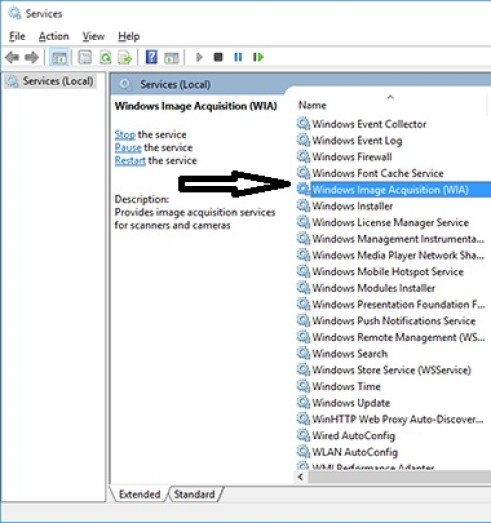The height and width of the screenshot is (523, 491).
Task: Start the service with the play icon
Action: coord(199,57)
